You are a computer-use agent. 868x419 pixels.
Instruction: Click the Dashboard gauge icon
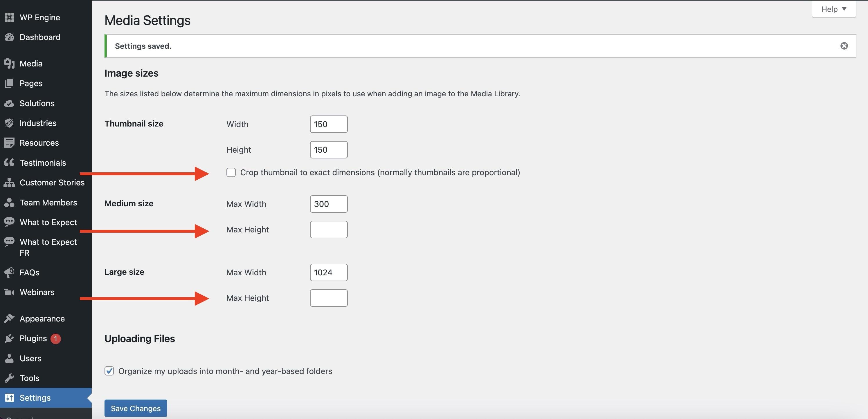point(9,37)
